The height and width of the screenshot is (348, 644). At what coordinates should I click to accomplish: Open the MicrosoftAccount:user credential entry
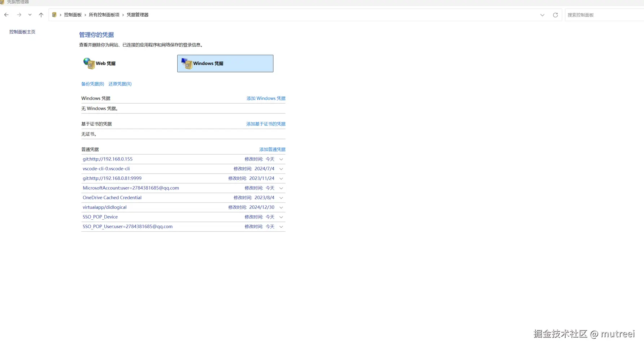tap(131, 188)
